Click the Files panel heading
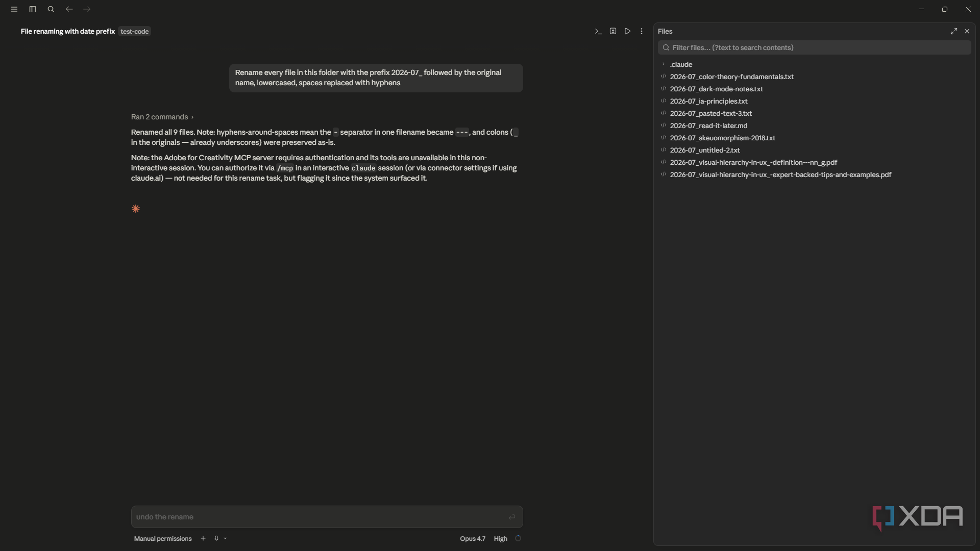Screen dimensions: 980x551 click(665, 31)
